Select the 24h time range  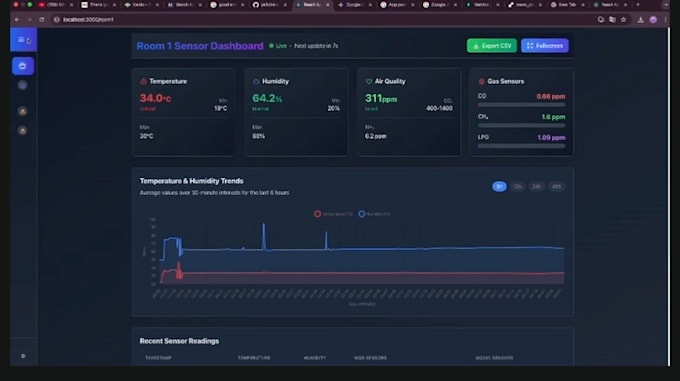[x=536, y=186]
